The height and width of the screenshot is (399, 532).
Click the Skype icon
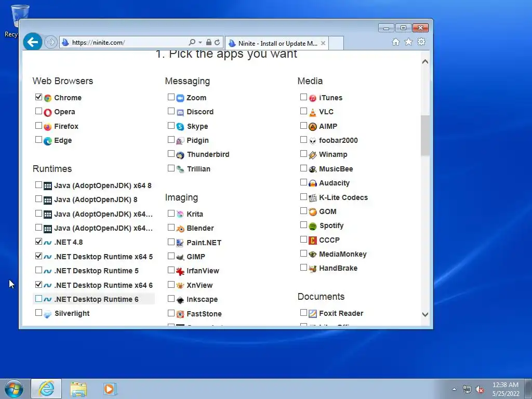click(180, 127)
